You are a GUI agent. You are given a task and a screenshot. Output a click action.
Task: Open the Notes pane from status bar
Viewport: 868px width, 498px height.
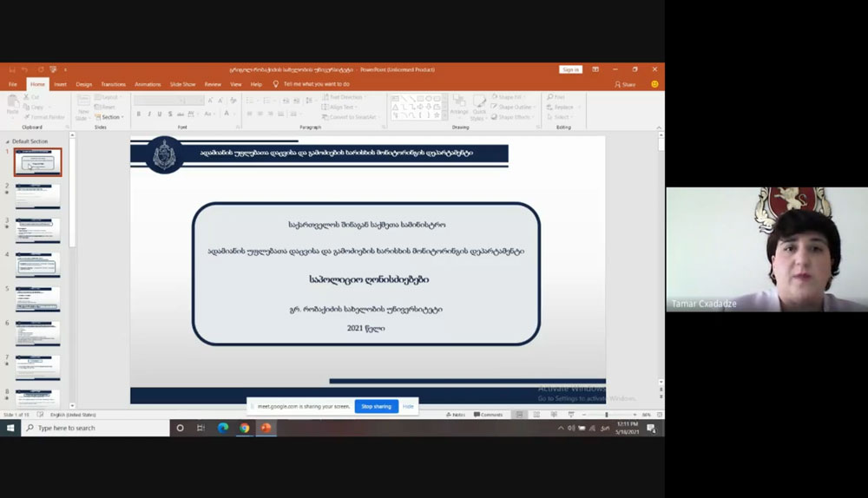click(456, 415)
